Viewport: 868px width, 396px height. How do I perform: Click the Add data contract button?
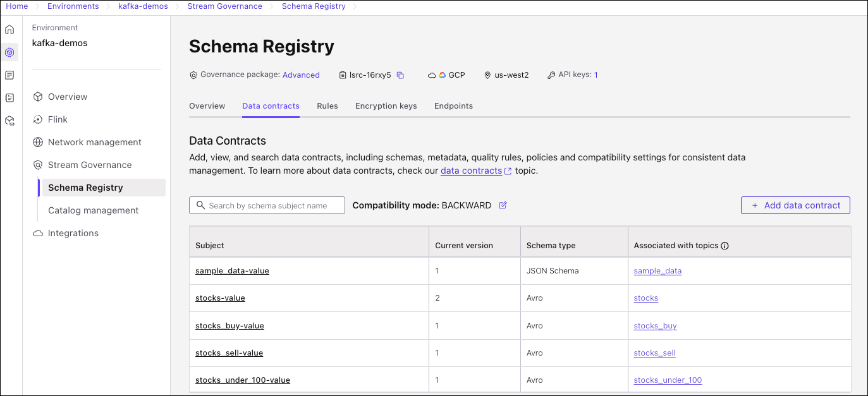click(x=795, y=205)
